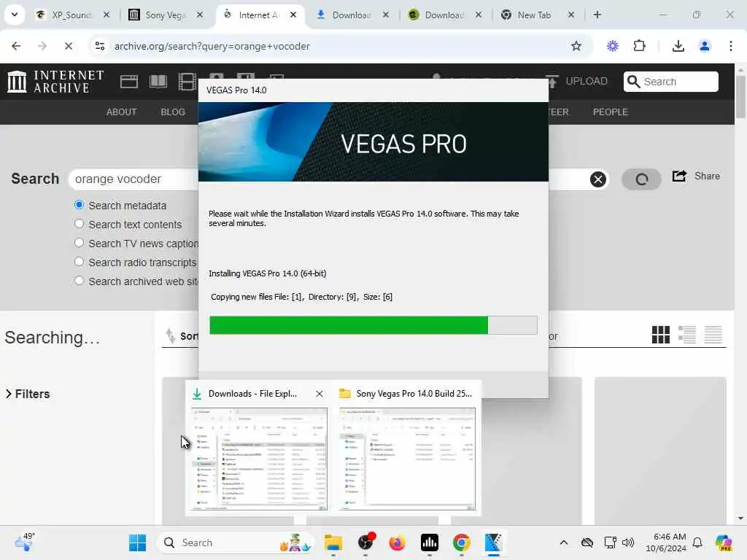Click the Windows taskbar search box

coord(236,542)
